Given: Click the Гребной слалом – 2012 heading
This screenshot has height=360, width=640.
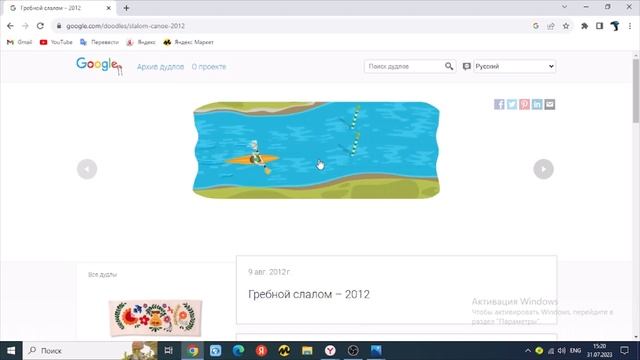Looking at the screenshot, I should tap(309, 294).
